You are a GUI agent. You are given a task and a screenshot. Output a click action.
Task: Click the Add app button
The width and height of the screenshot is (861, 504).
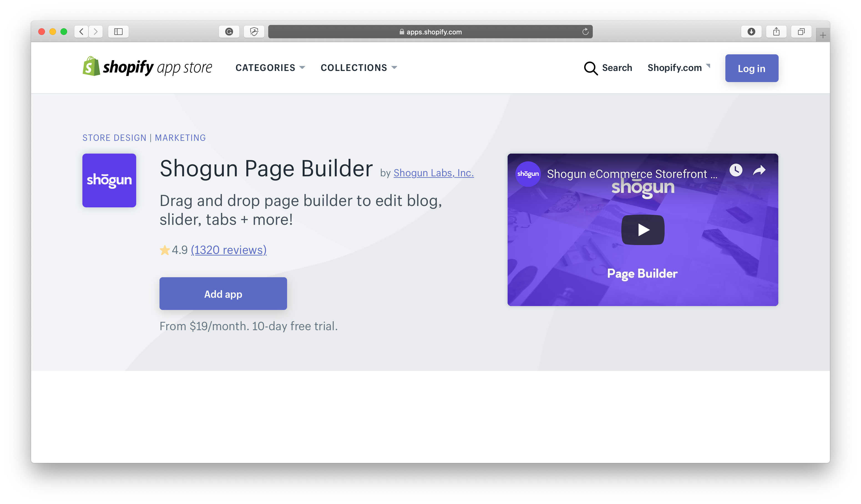click(223, 294)
